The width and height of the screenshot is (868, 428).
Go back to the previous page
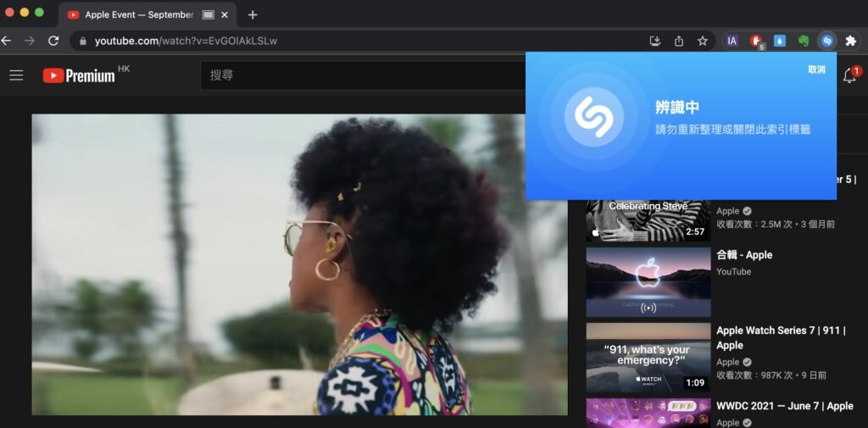coord(6,41)
